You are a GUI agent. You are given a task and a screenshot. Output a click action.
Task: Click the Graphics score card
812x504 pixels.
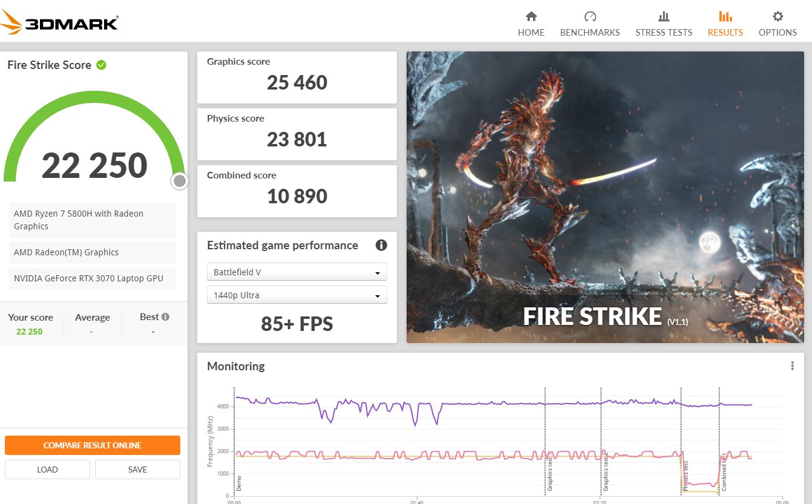[x=297, y=77]
